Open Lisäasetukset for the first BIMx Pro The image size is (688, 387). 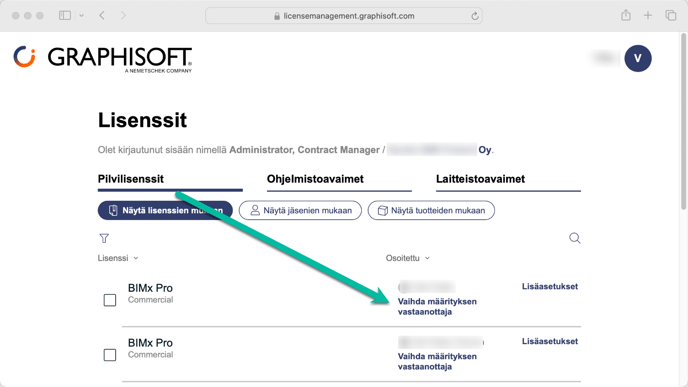(x=550, y=287)
